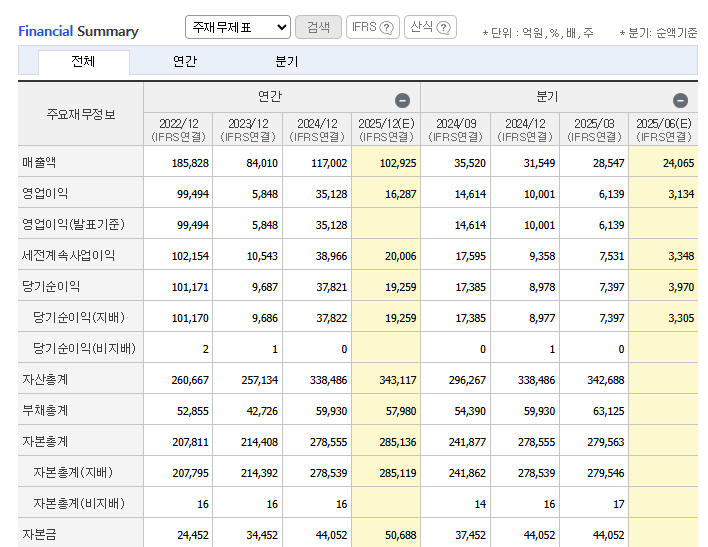Collapse the 분기 columns with minus icon
708x547 pixels.
[680, 100]
